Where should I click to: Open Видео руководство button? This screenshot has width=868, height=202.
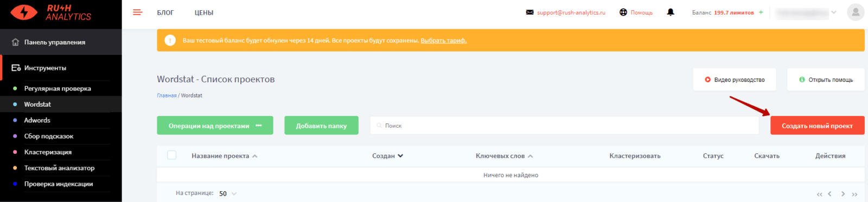tap(734, 80)
